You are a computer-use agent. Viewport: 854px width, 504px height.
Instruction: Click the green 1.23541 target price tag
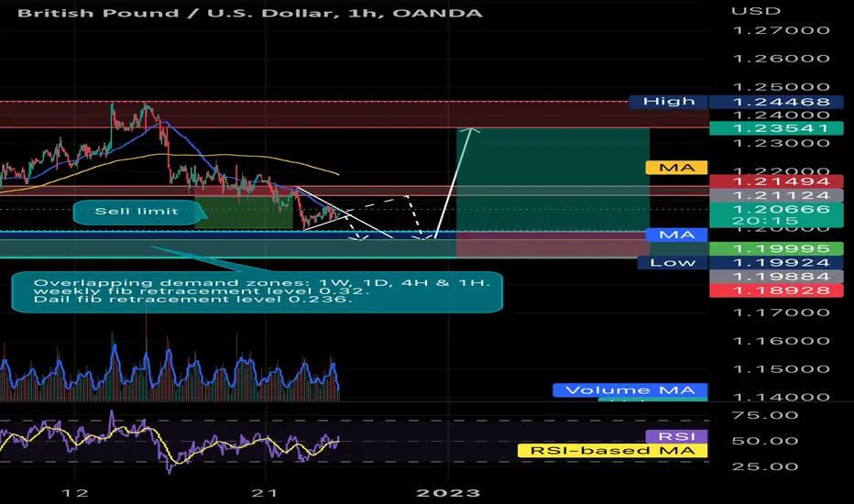point(777,128)
